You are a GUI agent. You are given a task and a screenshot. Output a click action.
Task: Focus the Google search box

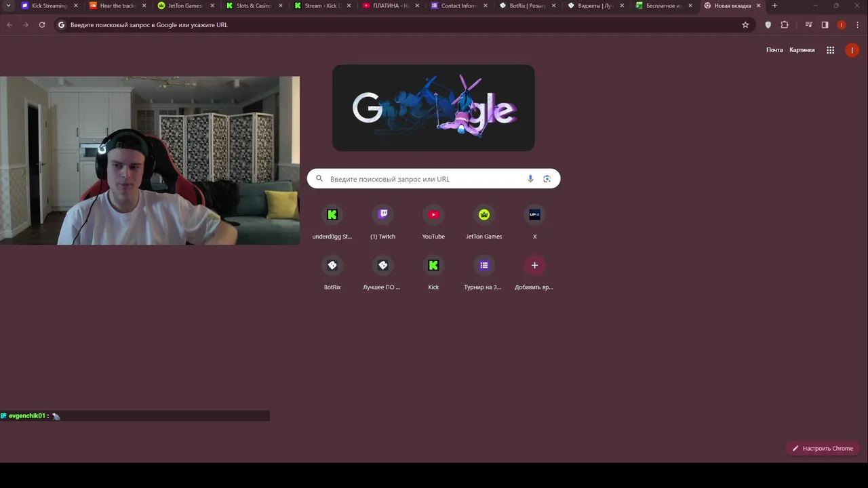pyautogui.click(x=433, y=179)
